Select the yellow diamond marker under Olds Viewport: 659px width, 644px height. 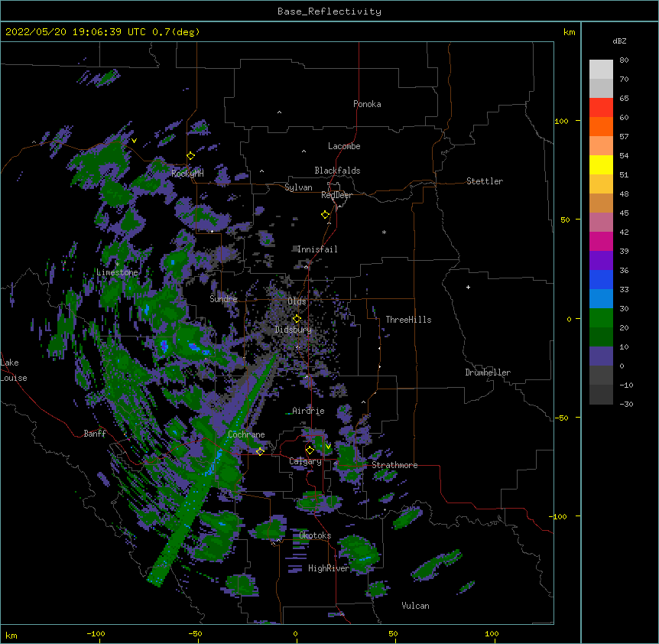click(x=297, y=319)
